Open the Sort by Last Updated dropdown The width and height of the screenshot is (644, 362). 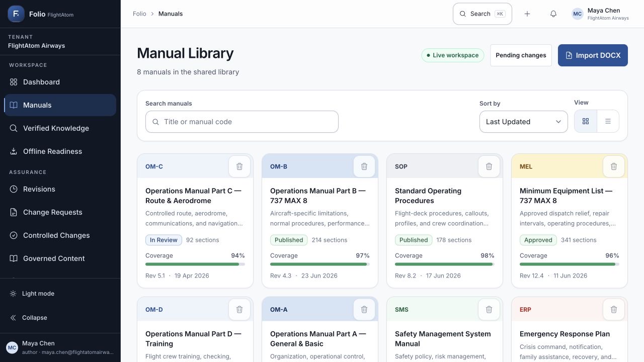[x=523, y=122]
